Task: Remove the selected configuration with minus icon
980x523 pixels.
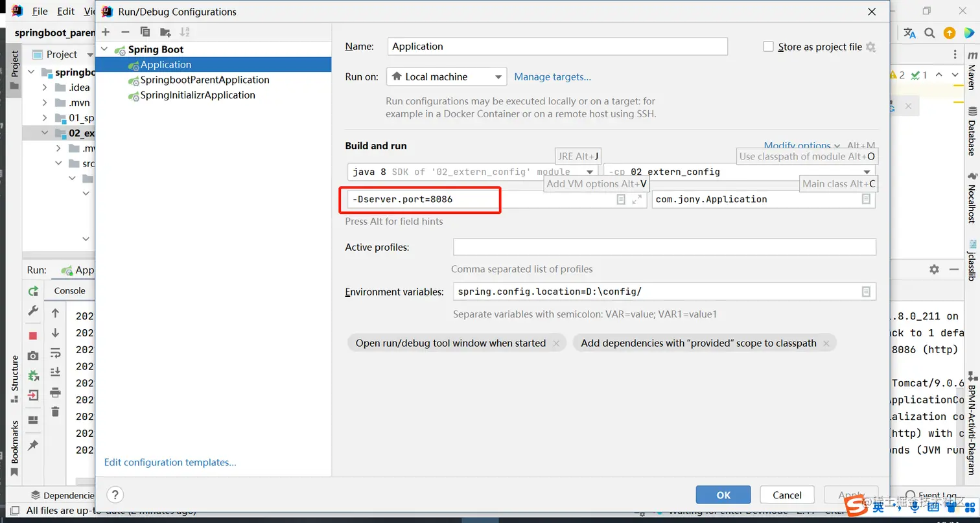Action: (x=126, y=32)
